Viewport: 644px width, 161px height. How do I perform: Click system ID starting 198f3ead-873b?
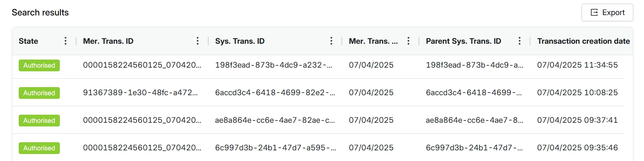coord(273,65)
